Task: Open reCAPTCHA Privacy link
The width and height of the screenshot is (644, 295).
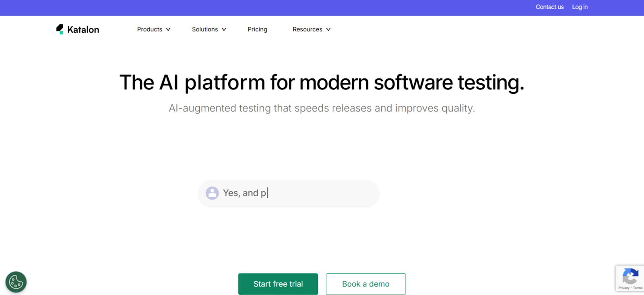Action: (624, 288)
